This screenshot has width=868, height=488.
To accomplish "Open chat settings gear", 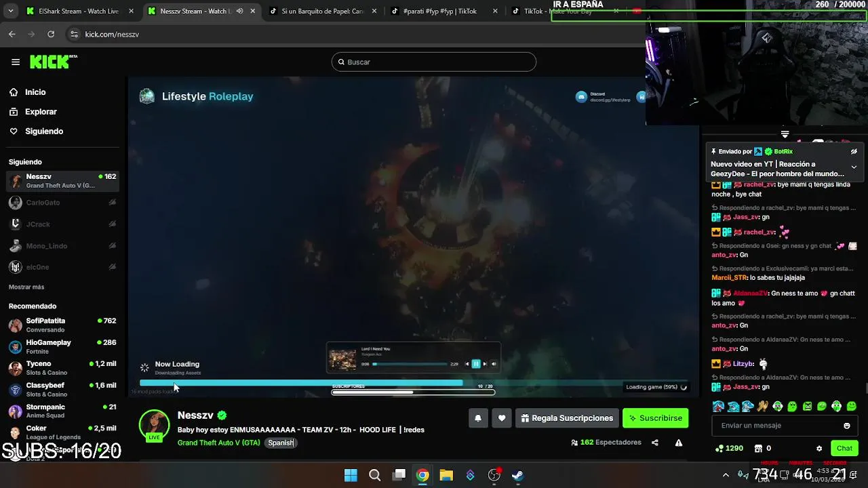I will coord(819,449).
